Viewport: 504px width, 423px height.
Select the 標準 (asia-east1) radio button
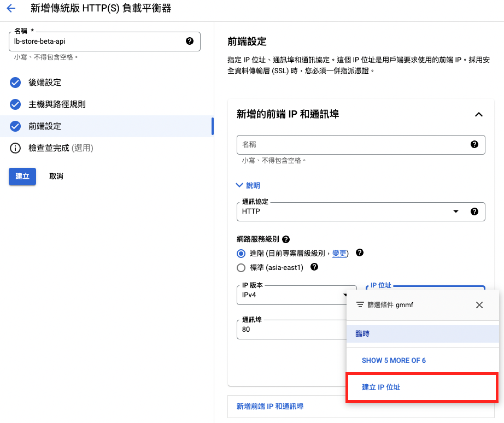[x=241, y=268]
